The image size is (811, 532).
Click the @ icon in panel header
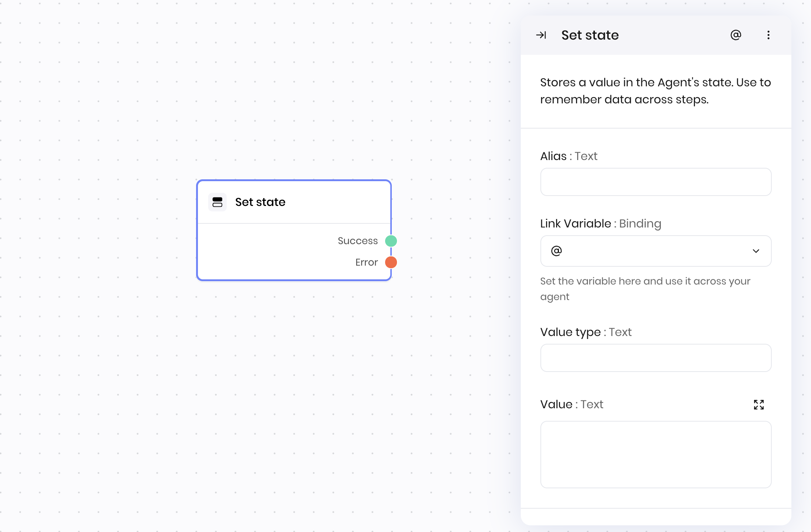pyautogui.click(x=736, y=35)
